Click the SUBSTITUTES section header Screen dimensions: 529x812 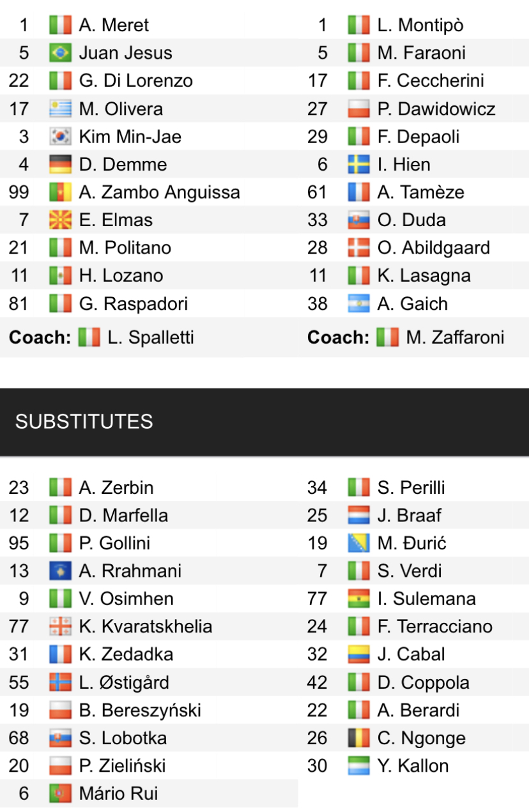[84, 422]
